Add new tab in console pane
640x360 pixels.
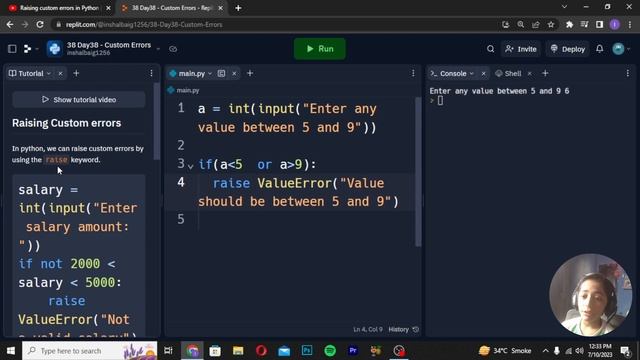click(x=545, y=73)
